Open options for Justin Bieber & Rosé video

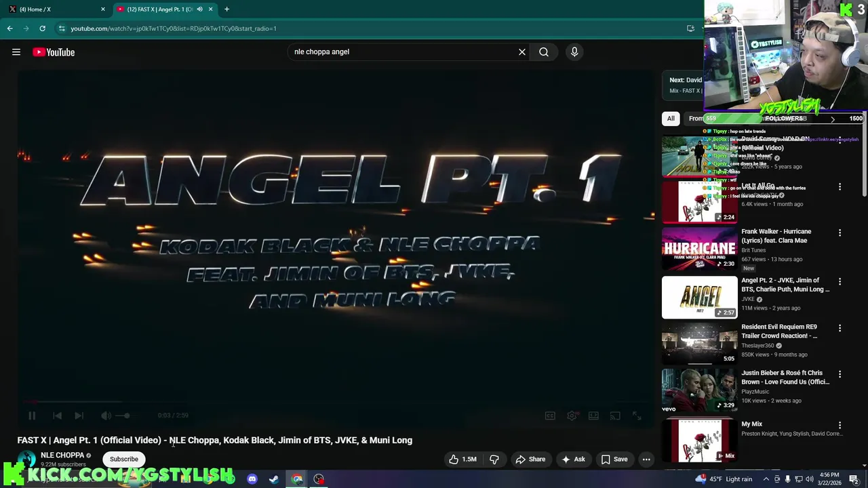point(840,374)
